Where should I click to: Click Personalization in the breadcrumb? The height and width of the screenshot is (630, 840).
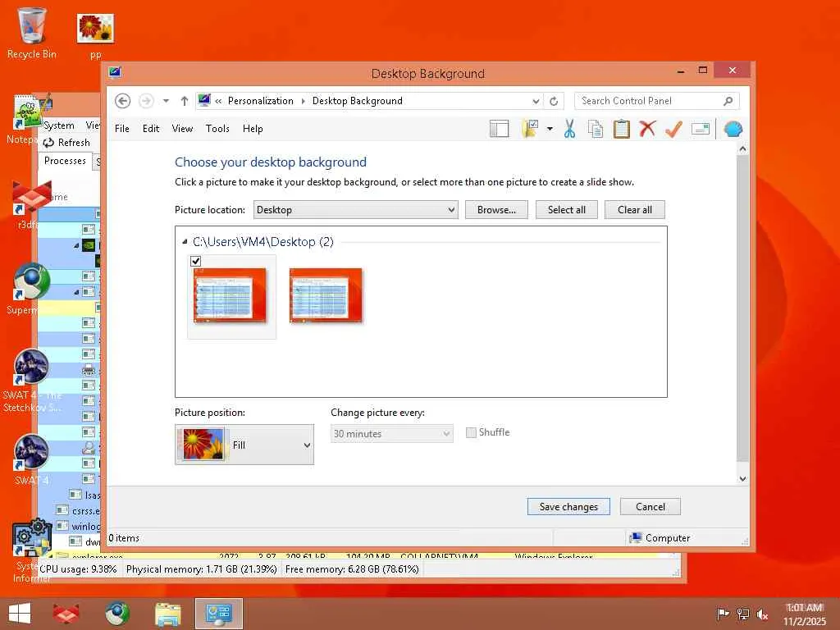(x=260, y=101)
